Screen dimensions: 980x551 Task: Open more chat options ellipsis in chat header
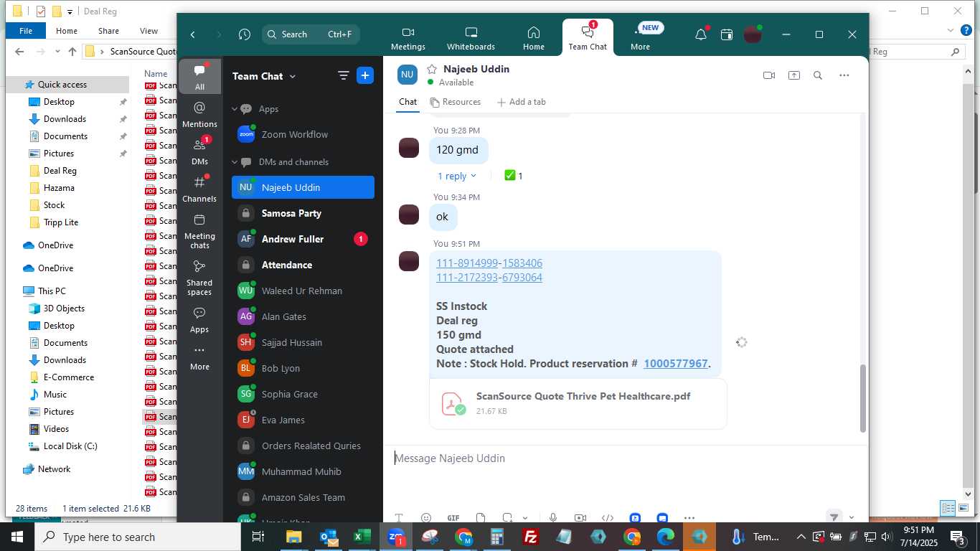click(844, 75)
